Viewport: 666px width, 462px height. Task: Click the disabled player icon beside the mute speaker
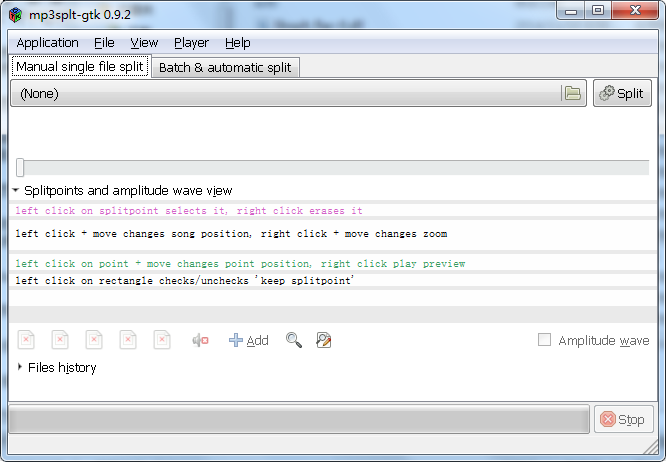coord(162,340)
